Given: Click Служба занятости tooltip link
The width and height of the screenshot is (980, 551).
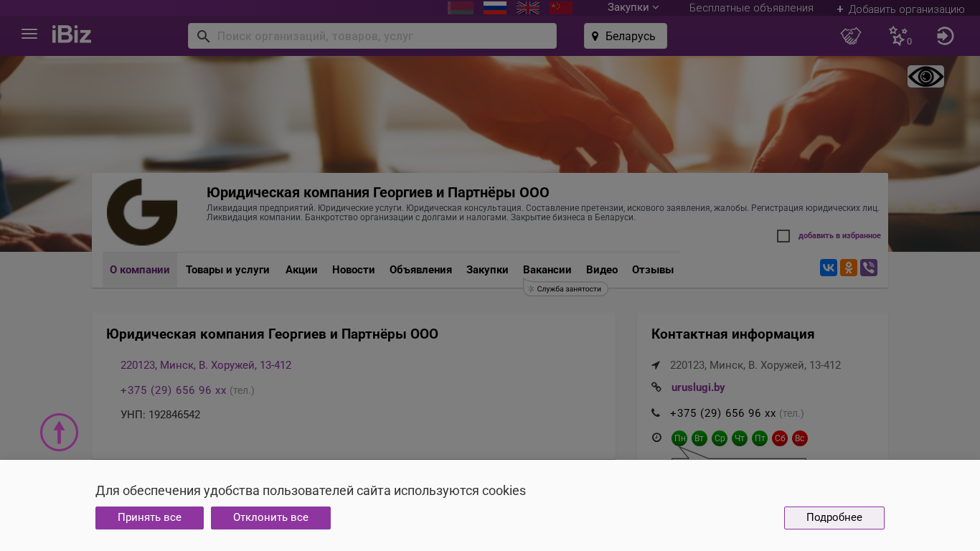Looking at the screenshot, I should coord(566,288).
